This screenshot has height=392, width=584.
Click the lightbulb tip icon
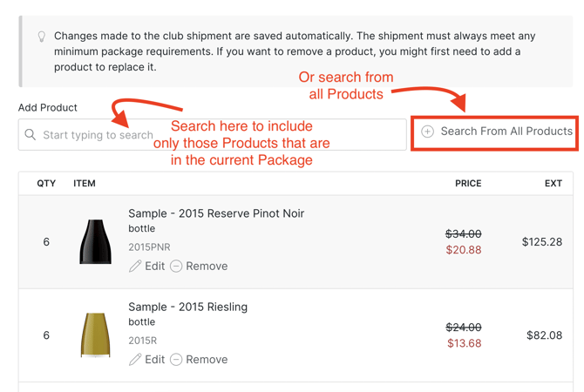click(41, 37)
